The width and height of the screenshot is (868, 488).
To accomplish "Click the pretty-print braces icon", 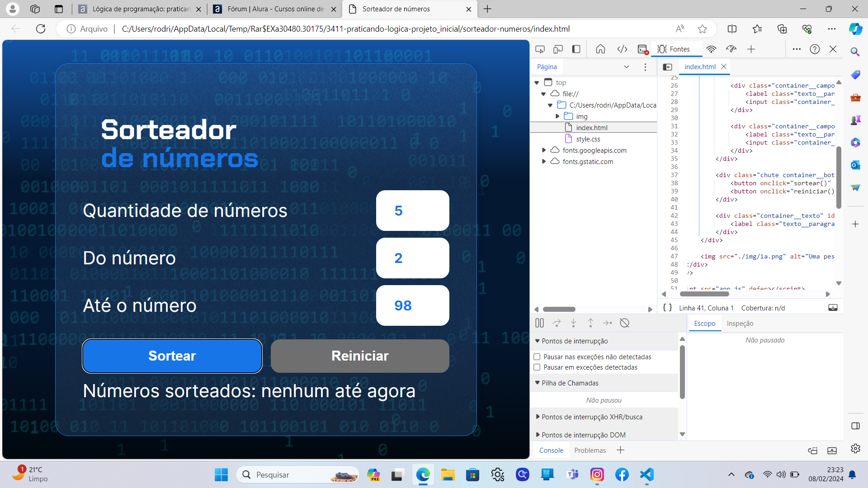I will (667, 308).
